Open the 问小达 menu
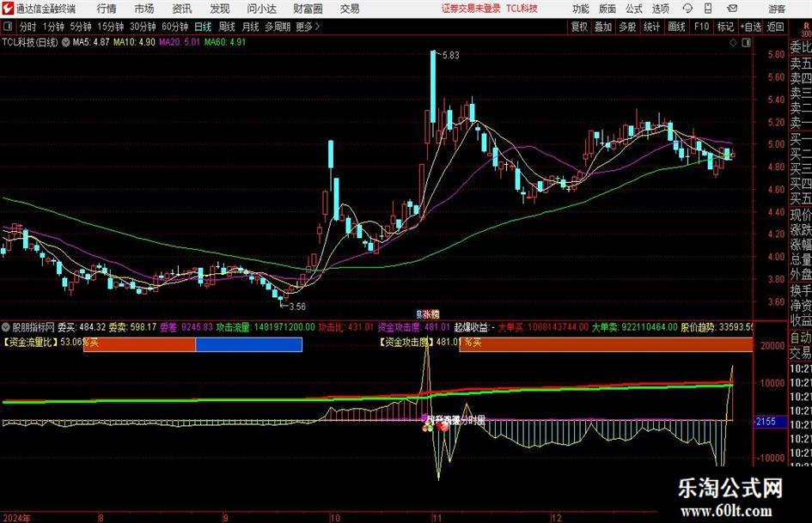The image size is (812, 523). tap(261, 9)
